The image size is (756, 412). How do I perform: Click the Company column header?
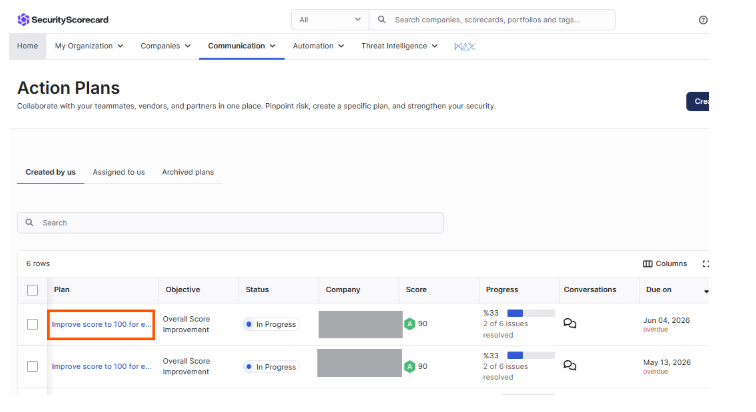[x=343, y=290]
